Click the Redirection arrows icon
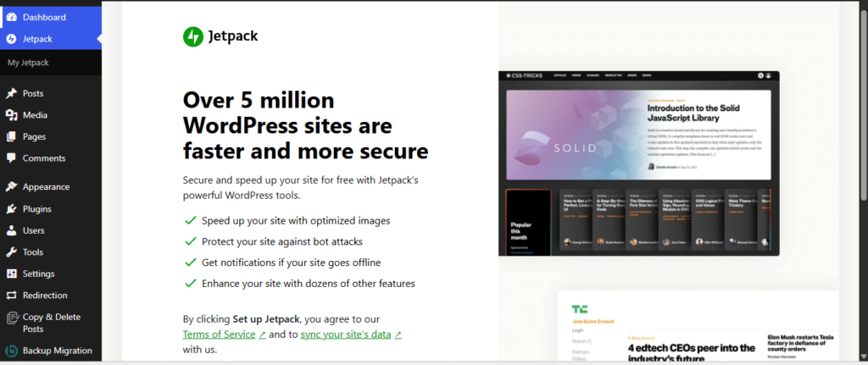Viewport: 868px width, 365px height. 11,296
